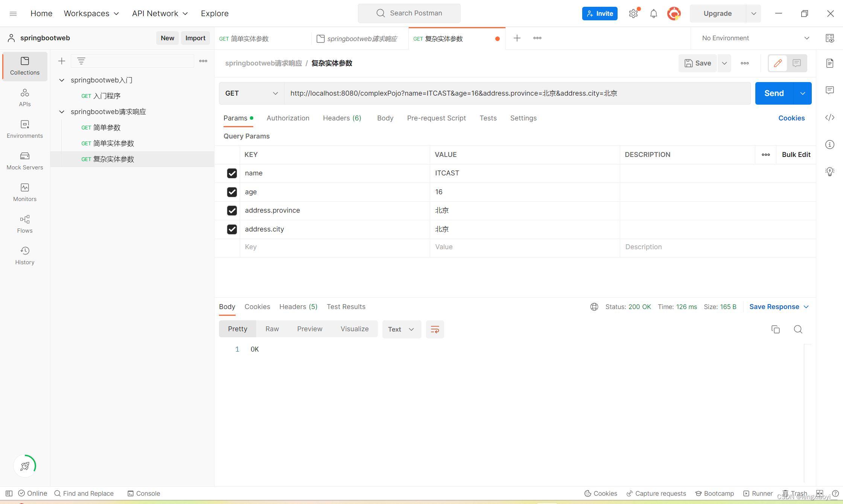Open the Monitors sidebar panel

[x=25, y=192]
